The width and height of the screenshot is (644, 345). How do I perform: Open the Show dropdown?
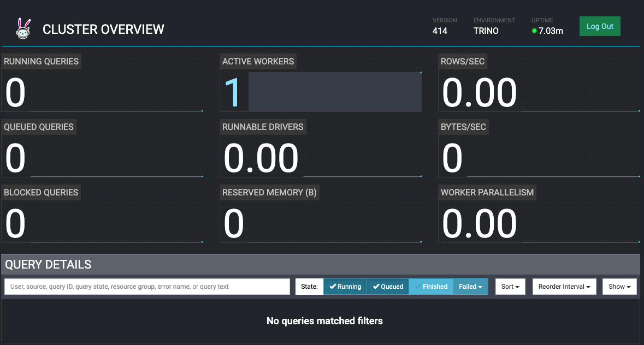619,287
